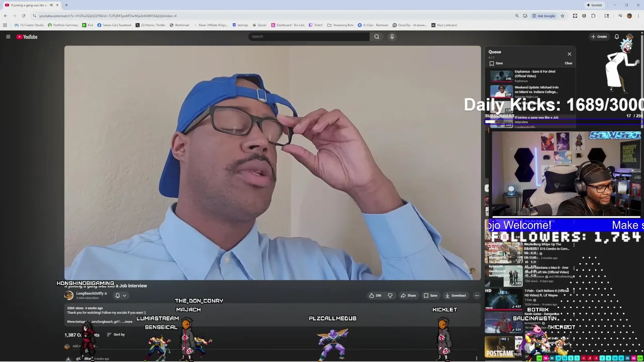The width and height of the screenshot is (644, 362).
Task: Open Creator Studio bookmark
Action: click(x=30, y=25)
